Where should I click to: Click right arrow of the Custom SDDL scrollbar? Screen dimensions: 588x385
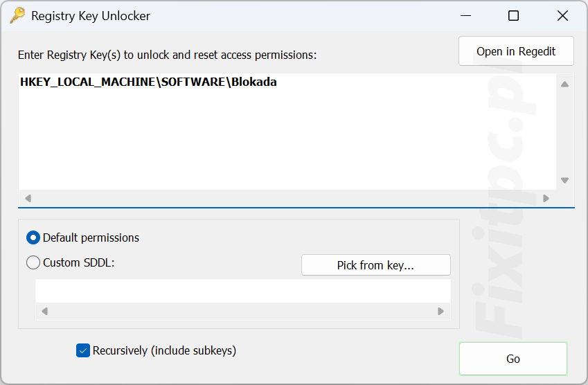(440, 311)
